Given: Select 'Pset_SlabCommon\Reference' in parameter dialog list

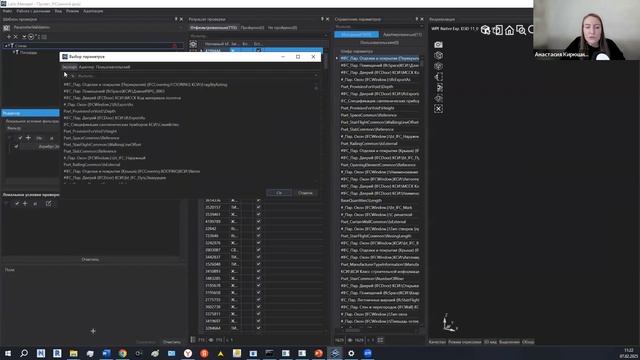Looking at the screenshot, I should coord(90,151).
